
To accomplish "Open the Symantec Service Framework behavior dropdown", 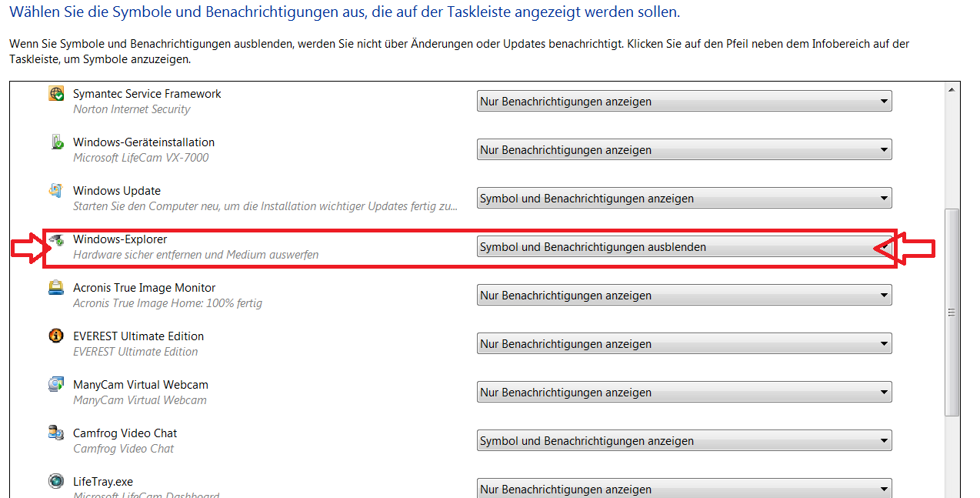I will click(684, 101).
